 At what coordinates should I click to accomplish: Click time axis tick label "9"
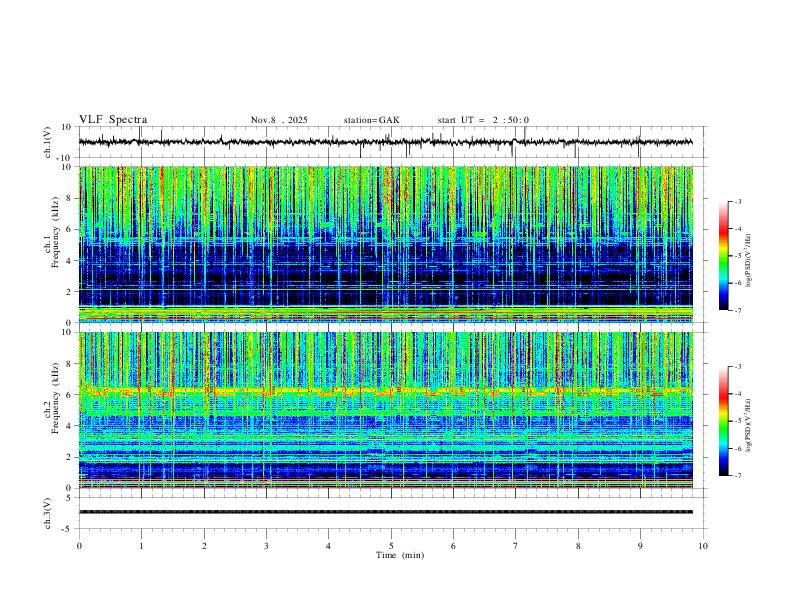[640, 546]
